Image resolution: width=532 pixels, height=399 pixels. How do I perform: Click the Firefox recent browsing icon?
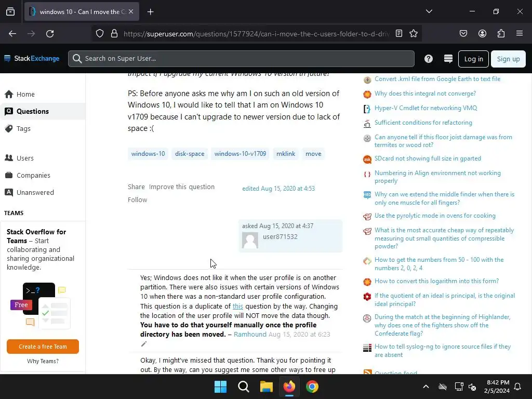pos(10,11)
